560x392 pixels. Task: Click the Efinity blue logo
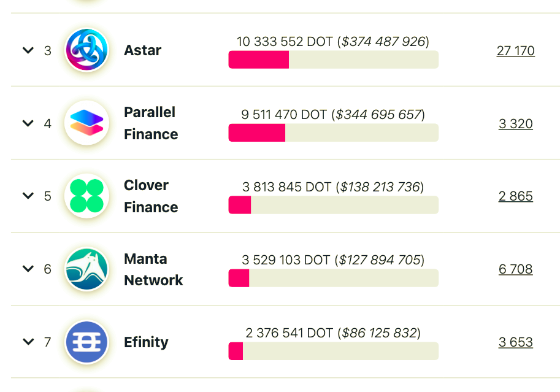86,342
